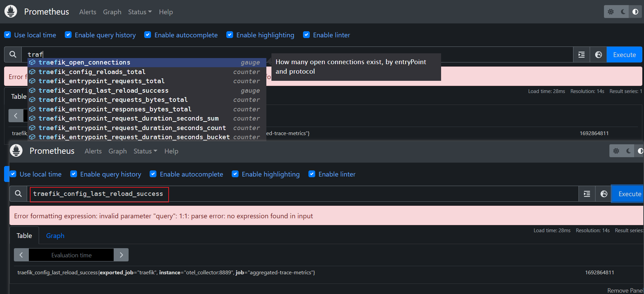The width and height of the screenshot is (644, 294).
Task: Click the Remove Panel link
Action: (625, 291)
